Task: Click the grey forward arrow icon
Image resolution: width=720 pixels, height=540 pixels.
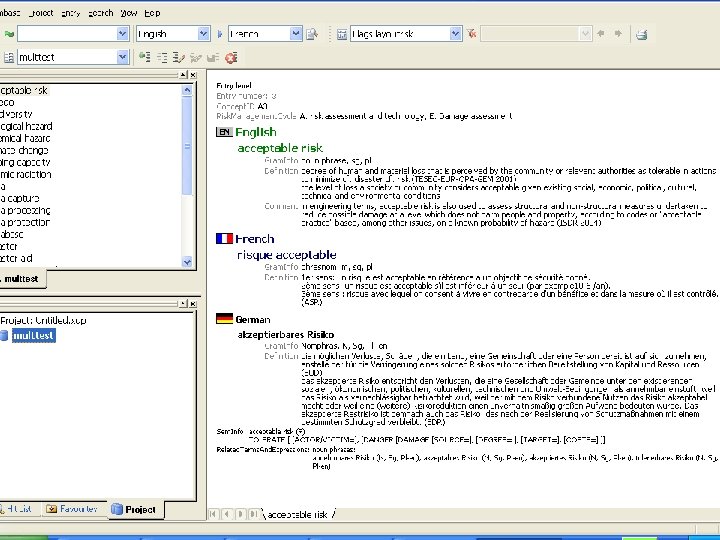Action: 618,34
